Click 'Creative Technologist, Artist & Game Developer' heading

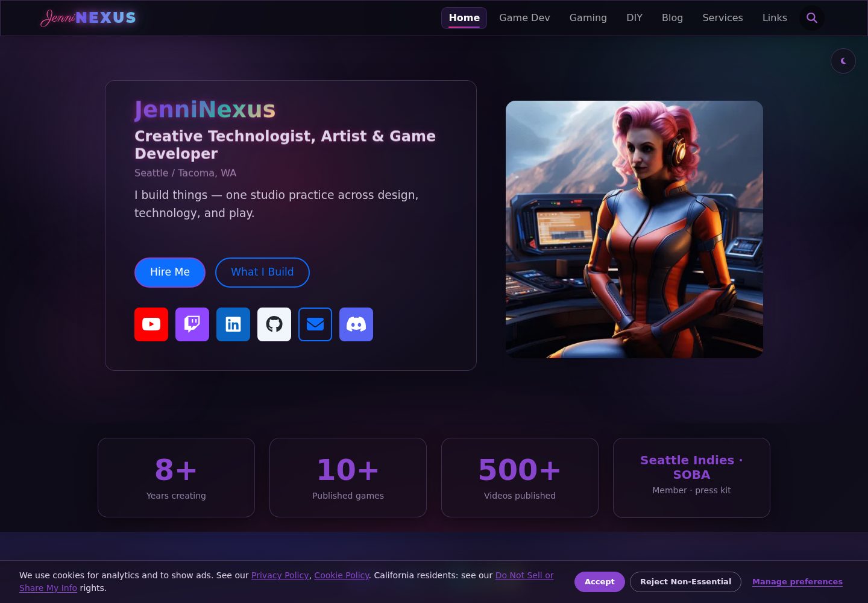click(x=285, y=145)
